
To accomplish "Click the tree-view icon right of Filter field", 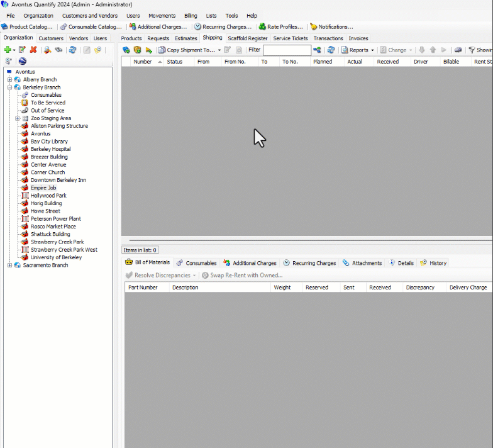I will (317, 50).
